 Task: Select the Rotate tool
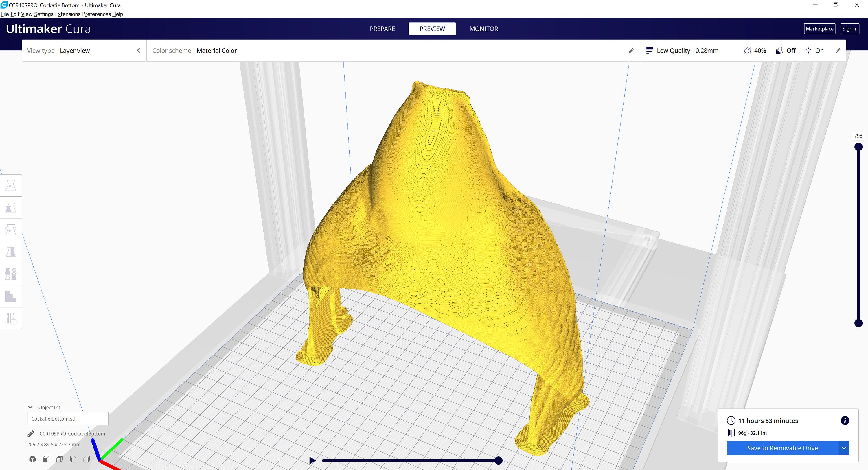pos(11,229)
